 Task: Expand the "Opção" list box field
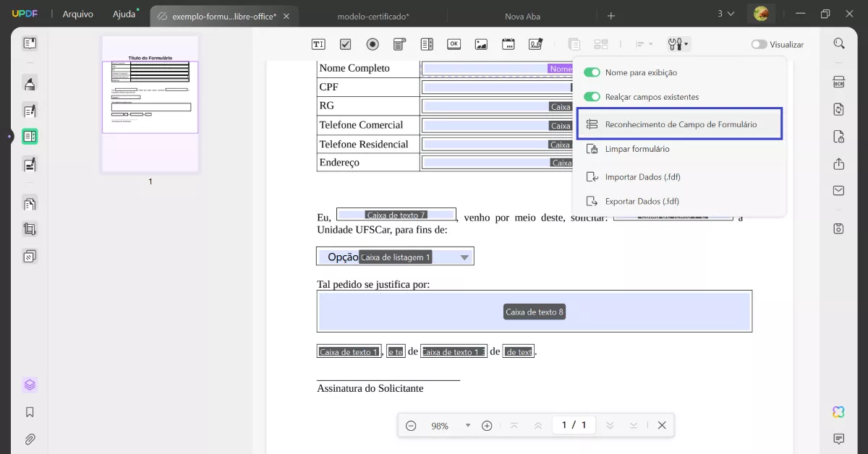[x=463, y=256]
